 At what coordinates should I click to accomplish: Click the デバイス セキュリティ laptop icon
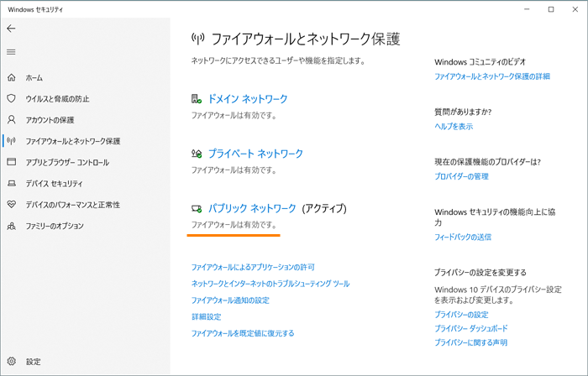coord(11,183)
